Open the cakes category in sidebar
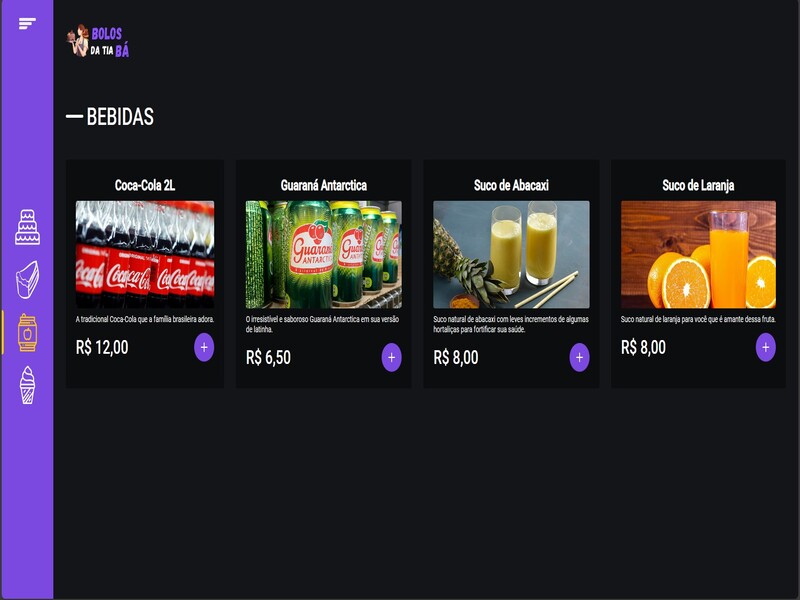Screen dimensions: 800x600 (27, 227)
